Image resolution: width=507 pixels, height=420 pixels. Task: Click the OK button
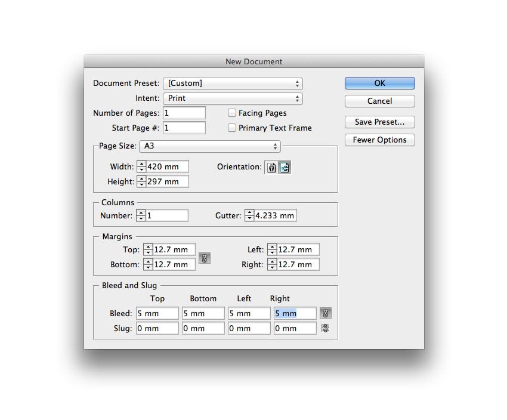(379, 84)
